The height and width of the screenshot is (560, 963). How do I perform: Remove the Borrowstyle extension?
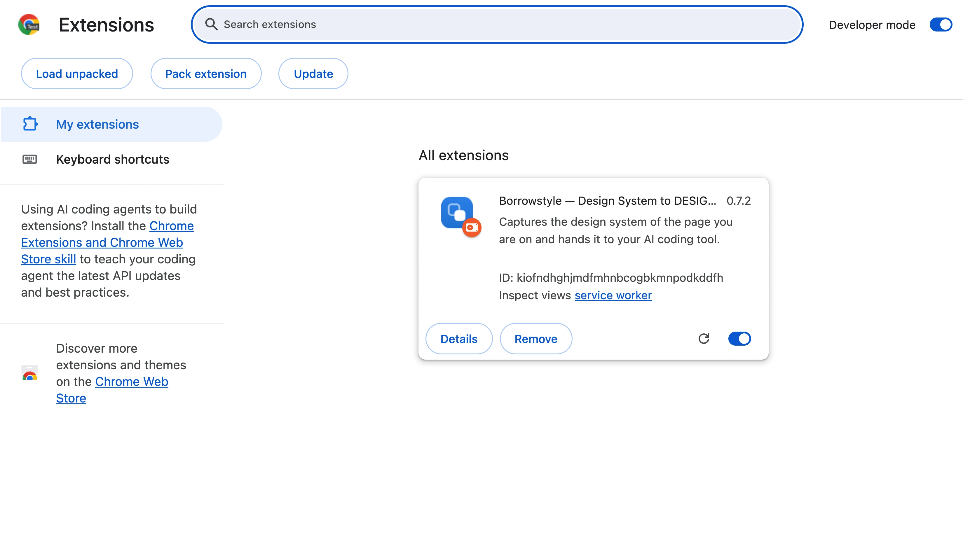[536, 339]
